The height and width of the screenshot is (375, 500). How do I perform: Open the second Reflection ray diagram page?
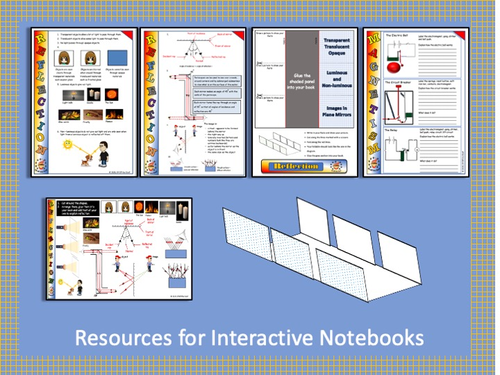point(193,102)
